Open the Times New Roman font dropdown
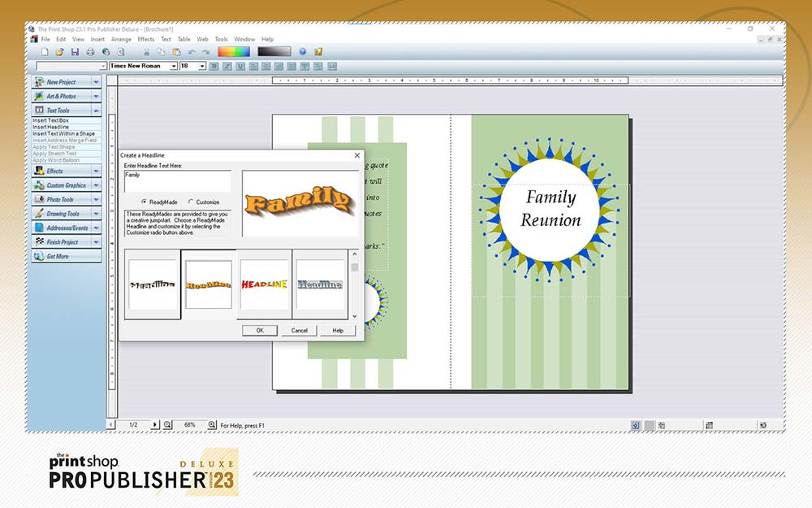Image resolution: width=812 pixels, height=508 pixels. point(174,67)
